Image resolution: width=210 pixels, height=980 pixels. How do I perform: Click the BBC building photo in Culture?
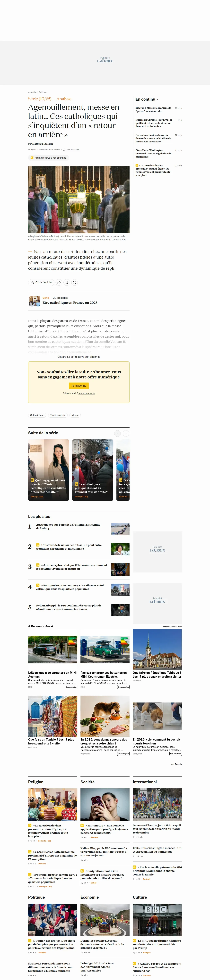[157, 920]
